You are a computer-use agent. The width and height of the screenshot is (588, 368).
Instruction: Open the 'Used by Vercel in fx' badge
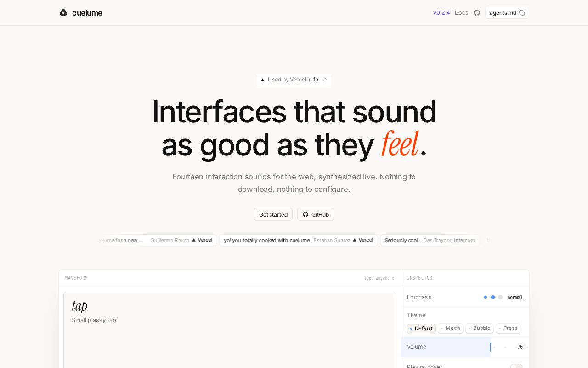point(294,80)
